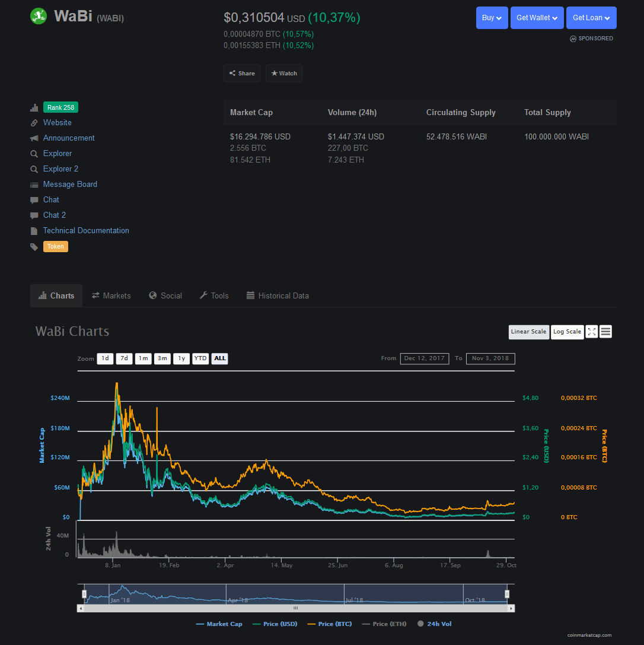Toggle Market Cap series in legend

pos(219,624)
